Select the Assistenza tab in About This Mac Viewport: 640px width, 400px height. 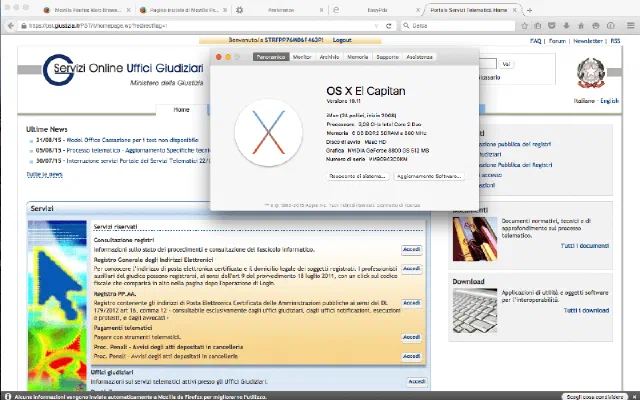pos(419,57)
